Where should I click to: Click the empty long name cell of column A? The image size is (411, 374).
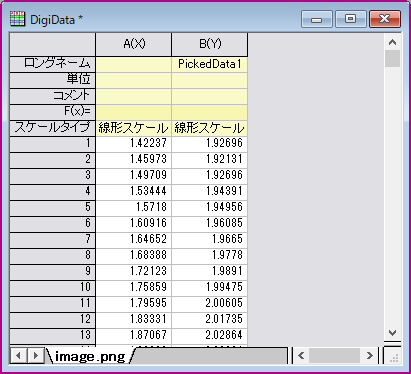click(x=134, y=64)
